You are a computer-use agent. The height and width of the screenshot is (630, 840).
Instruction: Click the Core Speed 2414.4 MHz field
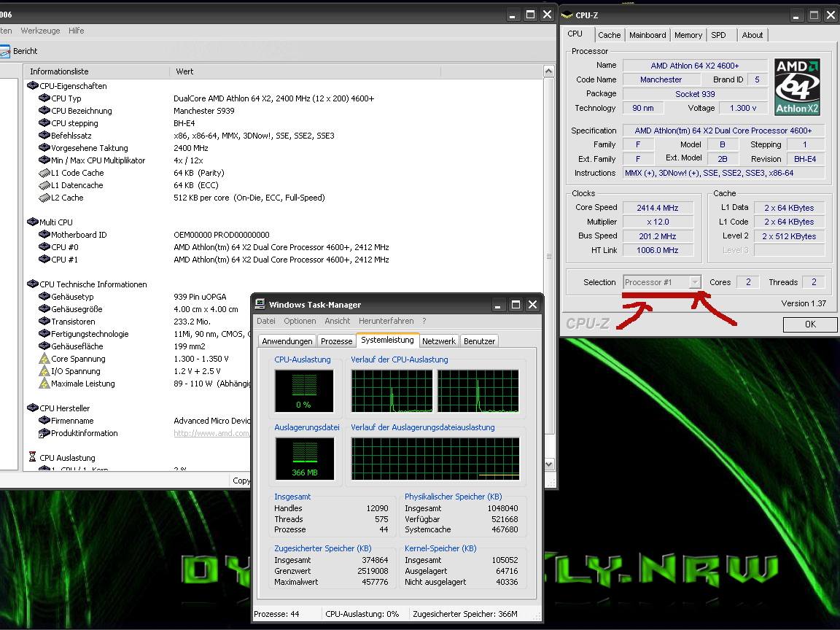(x=657, y=208)
